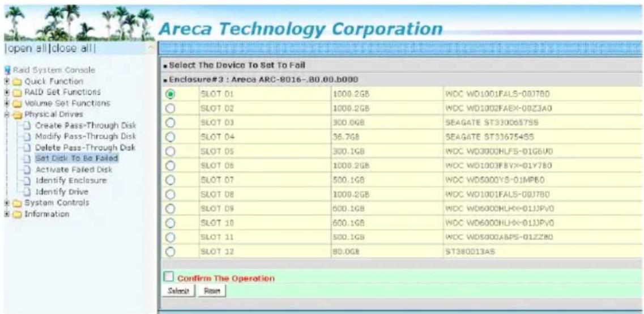
Task: Open Activate Failed Disk page
Action: tap(74, 169)
